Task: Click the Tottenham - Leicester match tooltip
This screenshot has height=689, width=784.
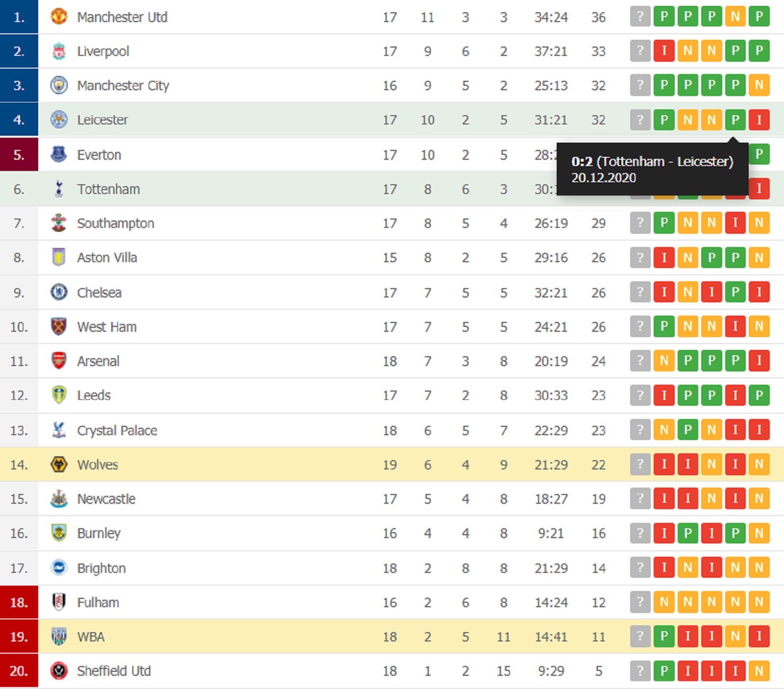Action: (652, 169)
